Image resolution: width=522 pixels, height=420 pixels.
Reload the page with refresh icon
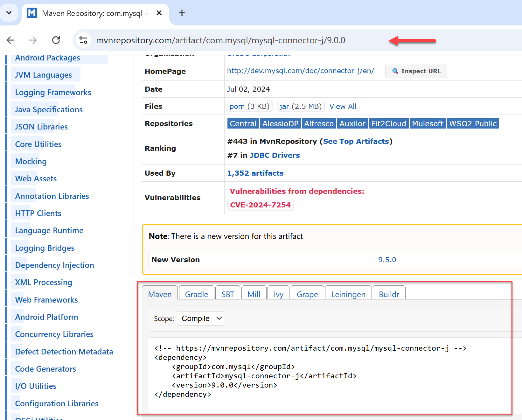coord(56,40)
